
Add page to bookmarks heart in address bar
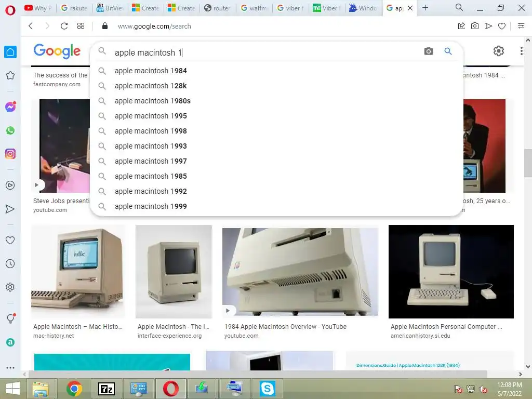tap(502, 26)
